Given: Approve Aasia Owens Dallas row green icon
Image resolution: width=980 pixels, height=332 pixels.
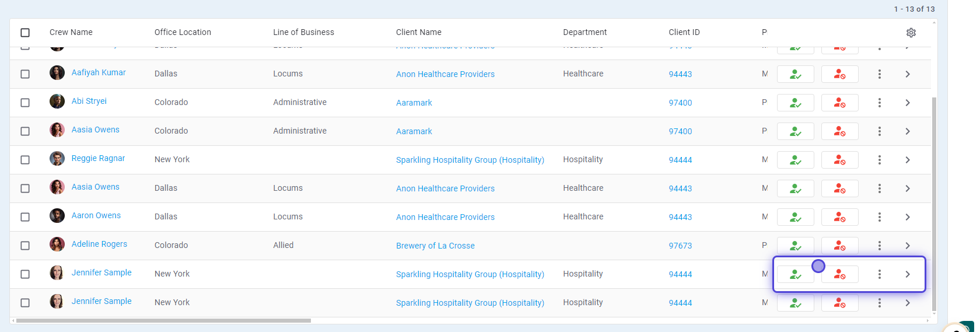Looking at the screenshot, I should (x=796, y=188).
